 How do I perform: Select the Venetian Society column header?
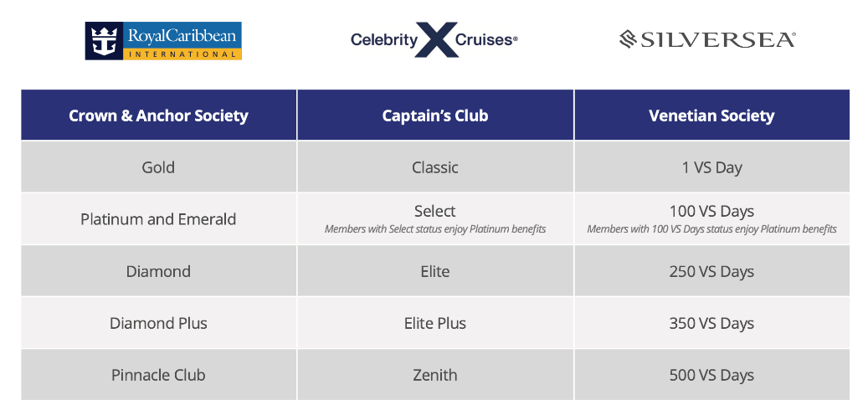click(x=711, y=115)
